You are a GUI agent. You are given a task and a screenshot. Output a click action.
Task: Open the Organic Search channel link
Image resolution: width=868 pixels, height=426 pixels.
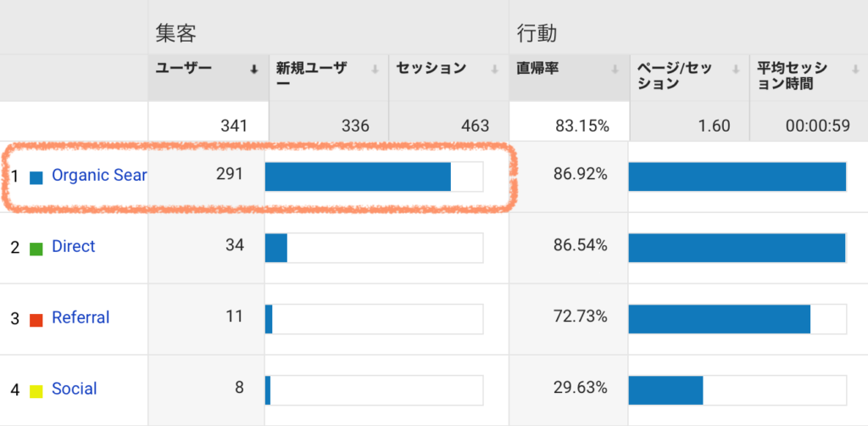click(99, 176)
